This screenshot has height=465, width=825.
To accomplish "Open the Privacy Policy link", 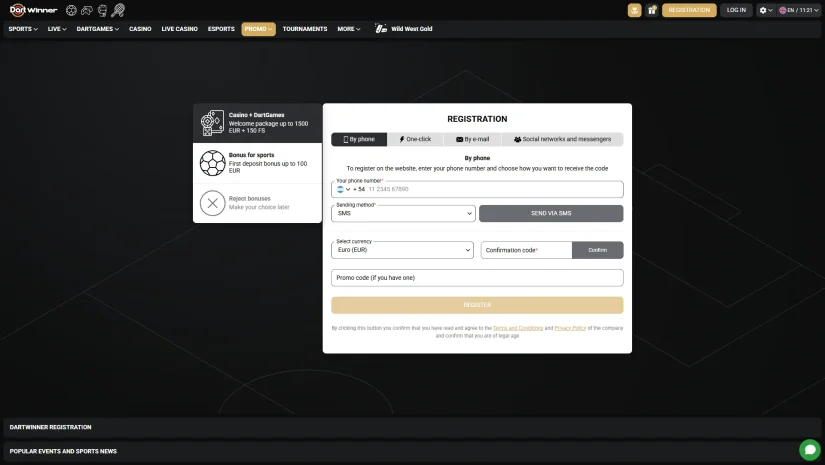I will pyautogui.click(x=570, y=328).
